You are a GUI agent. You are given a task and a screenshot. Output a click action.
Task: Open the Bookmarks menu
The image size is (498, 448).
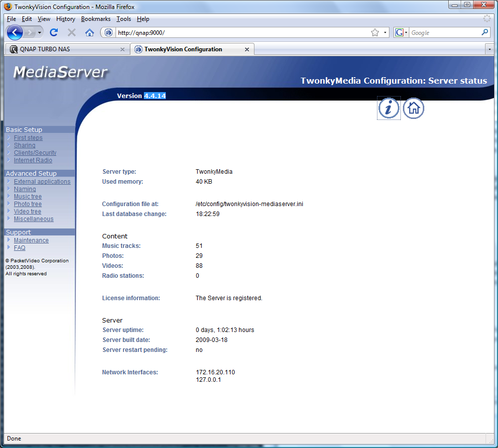point(96,19)
